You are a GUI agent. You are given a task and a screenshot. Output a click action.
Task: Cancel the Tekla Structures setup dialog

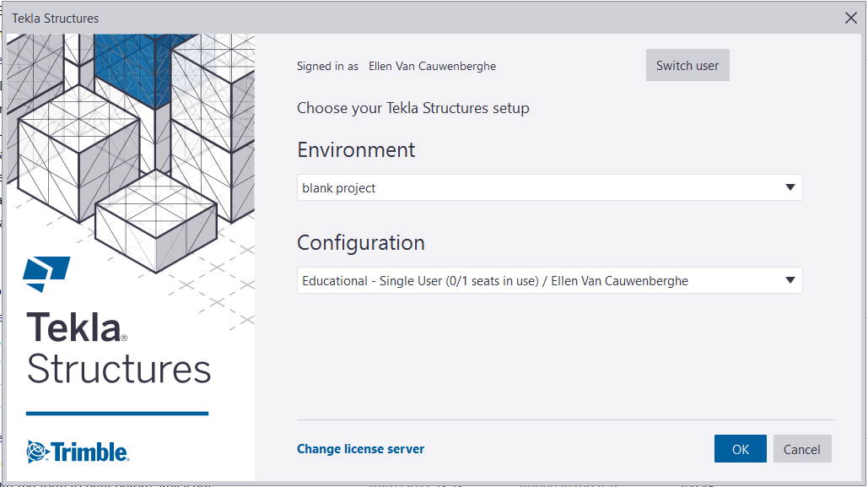801,449
